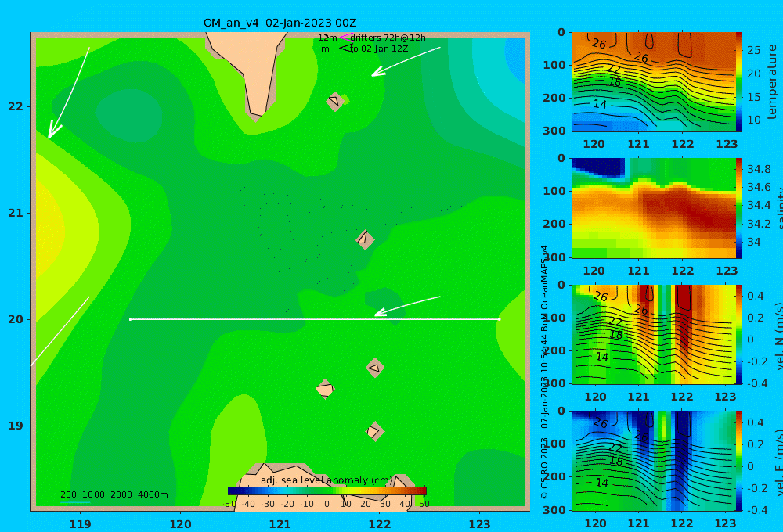Click the island marker near 19.5N 122E

[x=375, y=368]
